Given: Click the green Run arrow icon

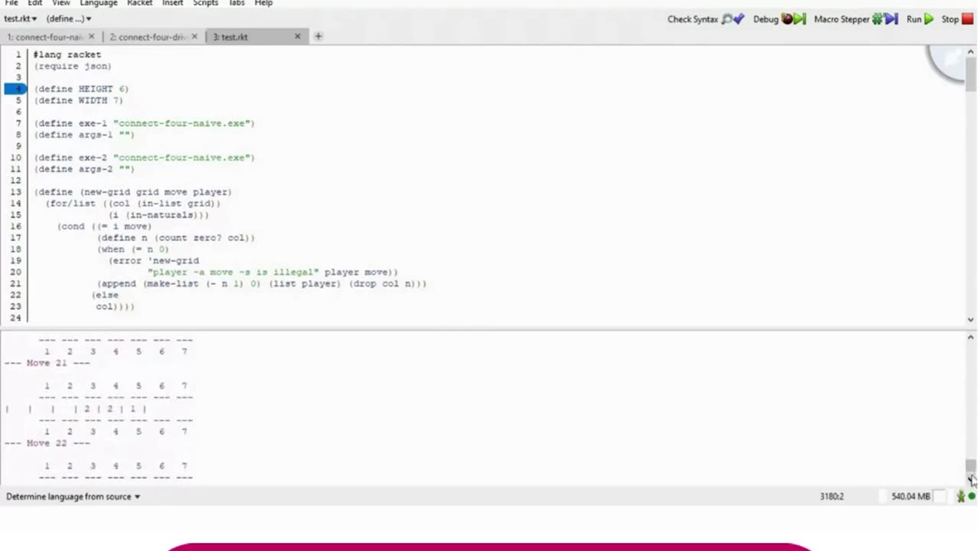Looking at the screenshot, I should coord(929,19).
